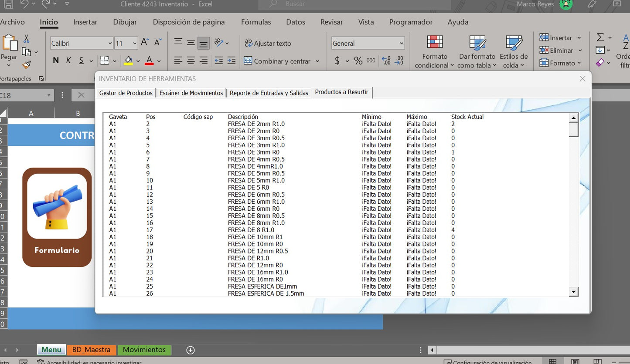Apply cell borders icon

[105, 61]
